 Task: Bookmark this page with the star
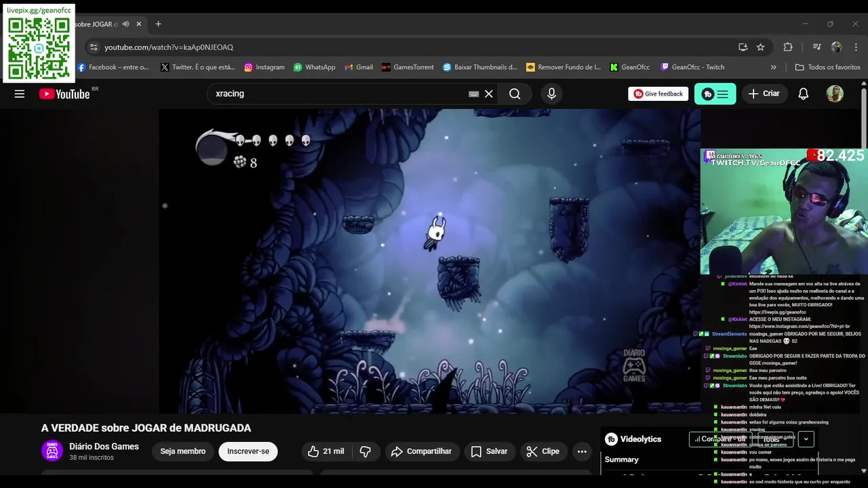pos(761,47)
